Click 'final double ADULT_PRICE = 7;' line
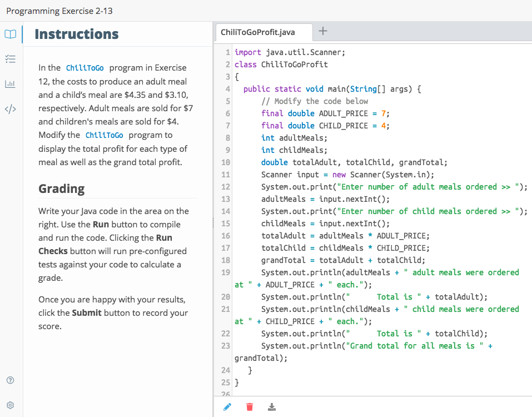 tap(325, 113)
